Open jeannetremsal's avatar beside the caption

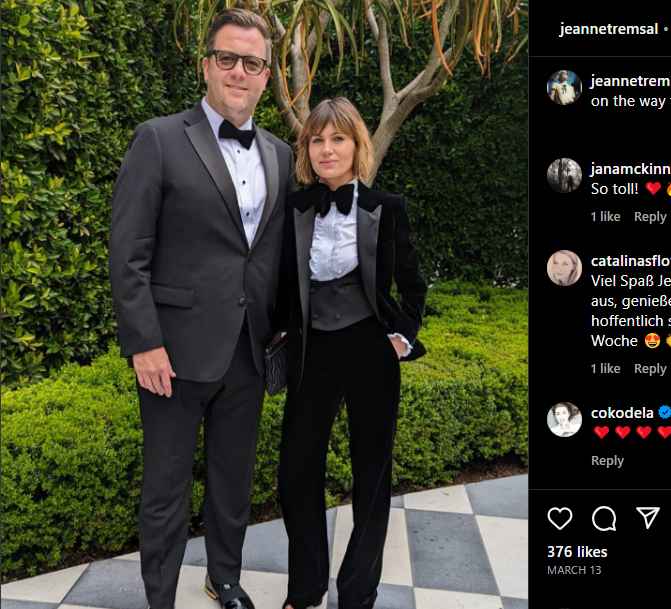click(564, 88)
